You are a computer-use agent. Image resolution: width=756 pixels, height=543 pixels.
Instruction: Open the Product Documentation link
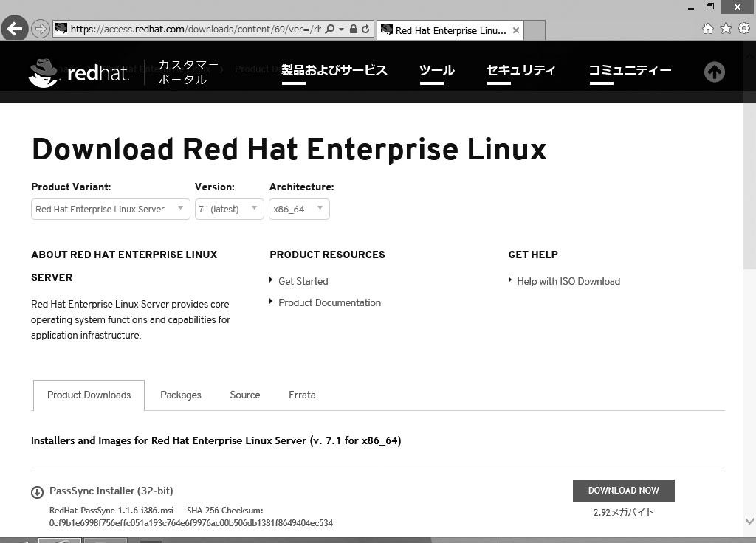click(x=330, y=302)
